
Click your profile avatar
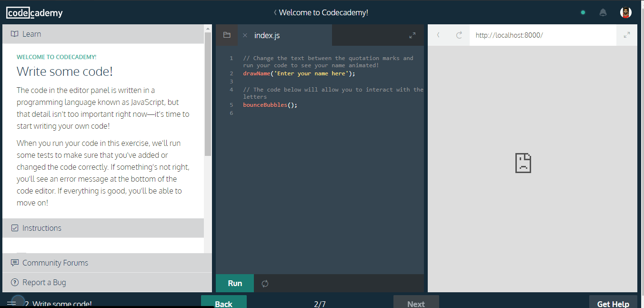pos(625,12)
